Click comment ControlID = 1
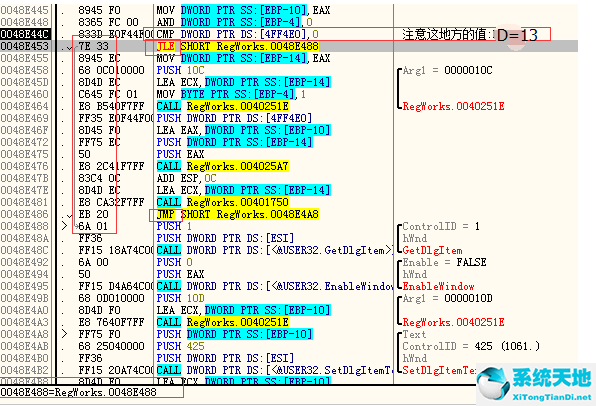The height and width of the screenshot is (406, 596). [441, 226]
